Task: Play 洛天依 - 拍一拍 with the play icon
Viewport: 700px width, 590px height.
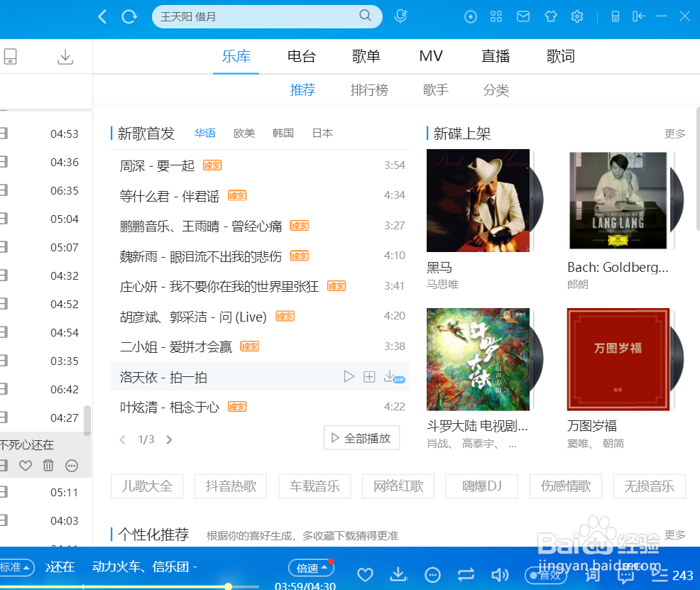Action: 349,377
